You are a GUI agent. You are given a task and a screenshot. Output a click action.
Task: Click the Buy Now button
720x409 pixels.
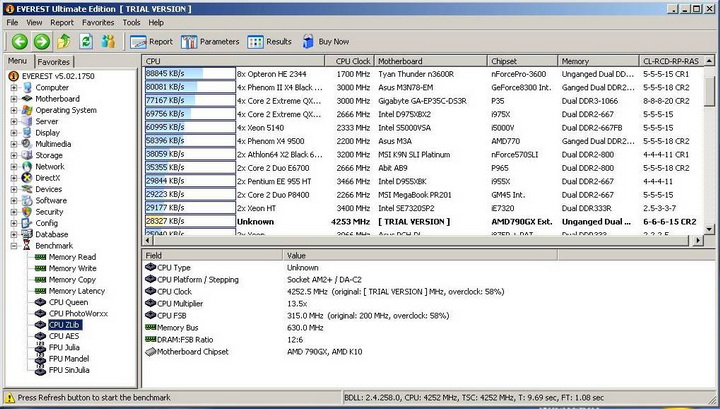pos(326,42)
